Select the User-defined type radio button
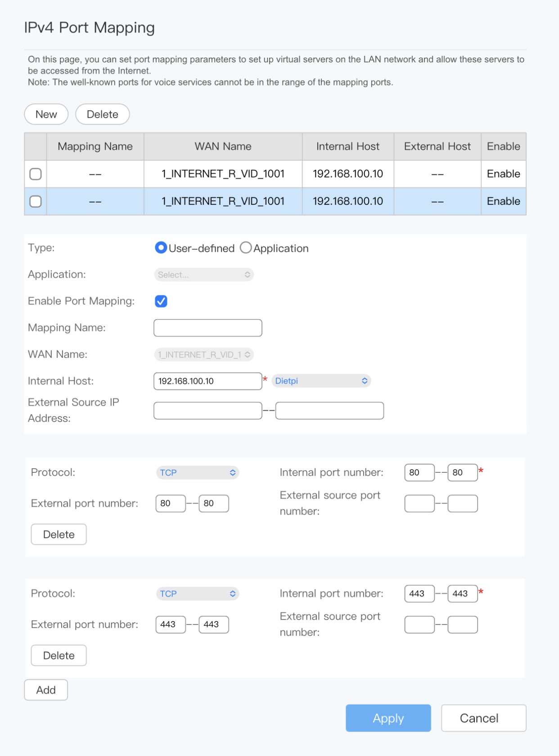 (x=161, y=248)
